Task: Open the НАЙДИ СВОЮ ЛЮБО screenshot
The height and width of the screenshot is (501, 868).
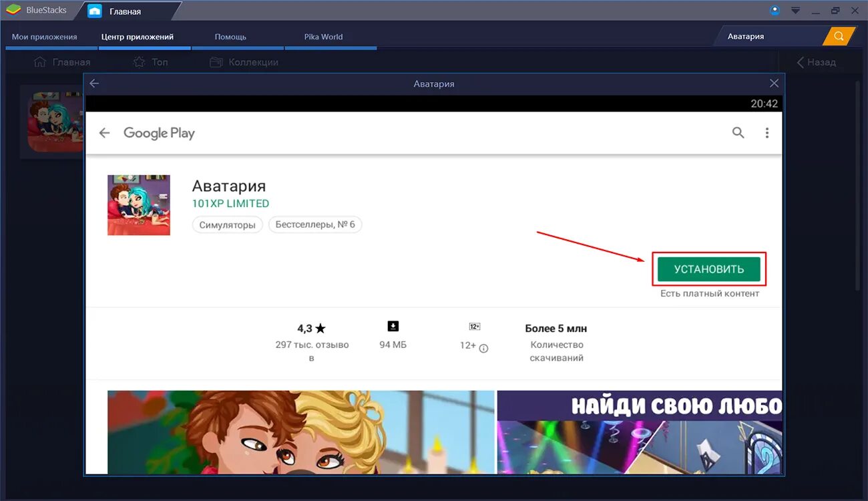Action: (x=640, y=432)
